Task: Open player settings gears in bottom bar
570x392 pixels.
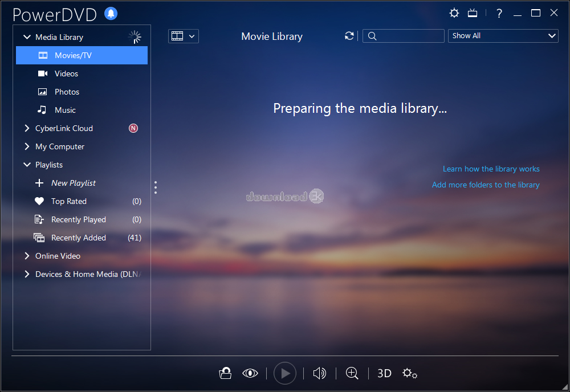Action: tap(410, 373)
